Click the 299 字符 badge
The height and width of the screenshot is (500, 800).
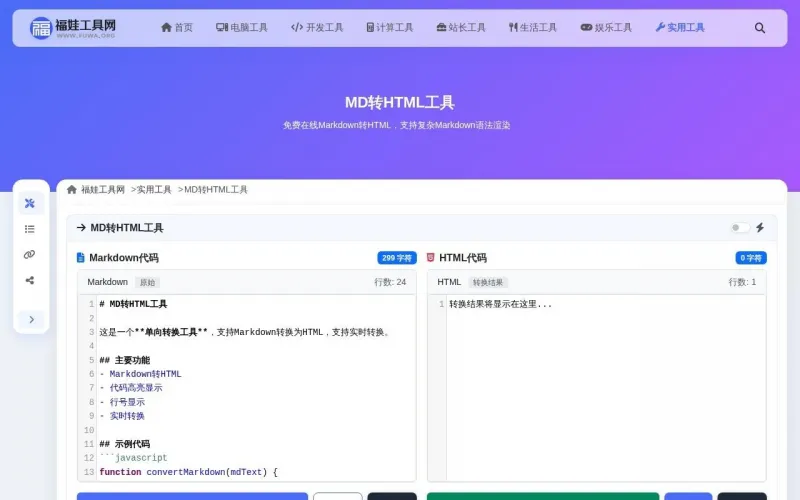(397, 258)
